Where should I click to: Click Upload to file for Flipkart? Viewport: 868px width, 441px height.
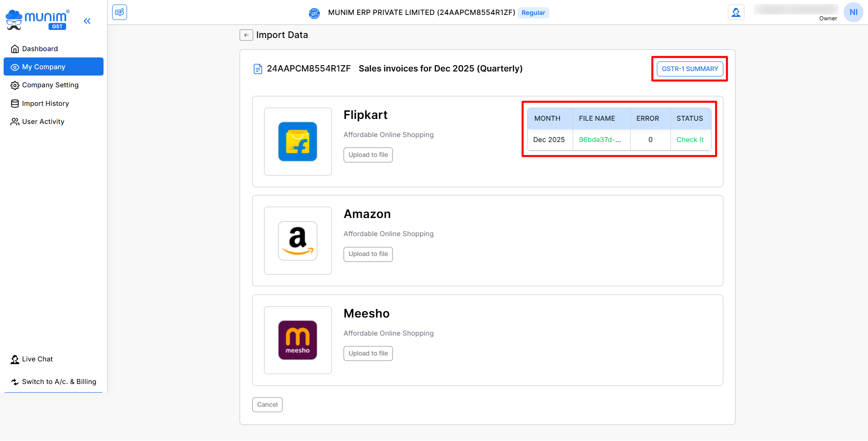(368, 155)
